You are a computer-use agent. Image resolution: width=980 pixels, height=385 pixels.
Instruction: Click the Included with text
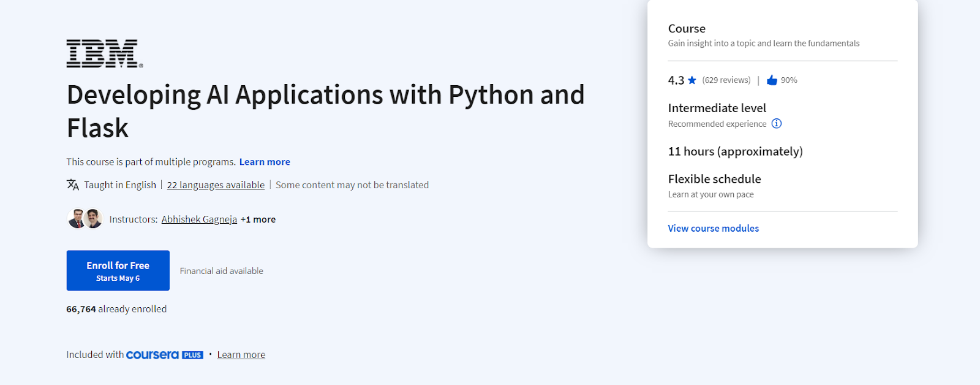[x=95, y=354]
